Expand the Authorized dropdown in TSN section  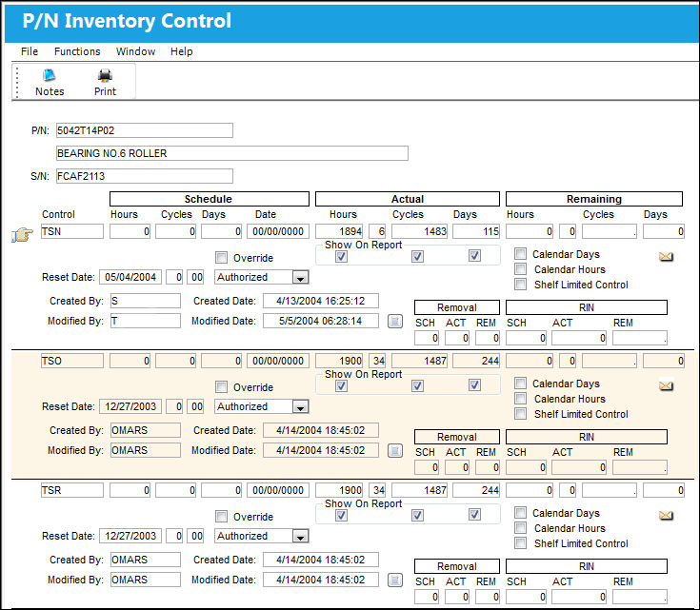point(300,278)
